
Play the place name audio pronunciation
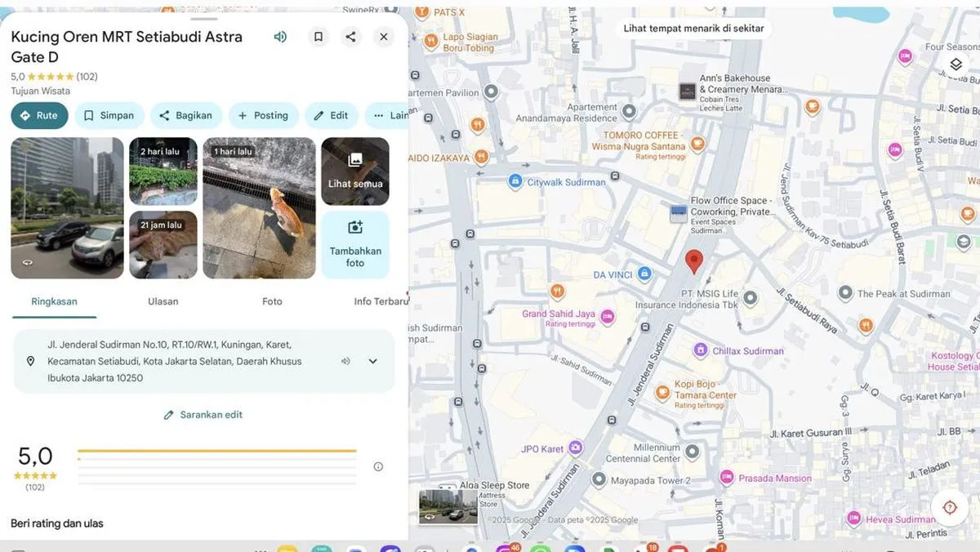point(280,37)
